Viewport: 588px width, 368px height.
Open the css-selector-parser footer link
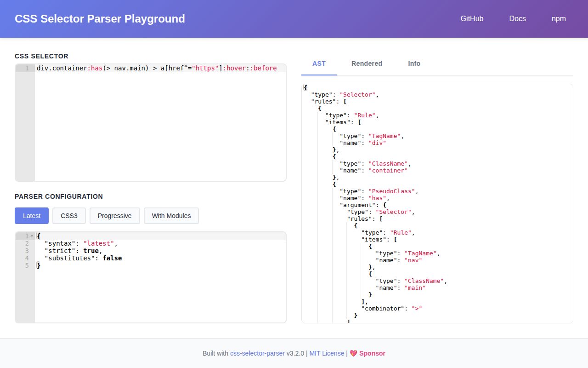tap(257, 353)
